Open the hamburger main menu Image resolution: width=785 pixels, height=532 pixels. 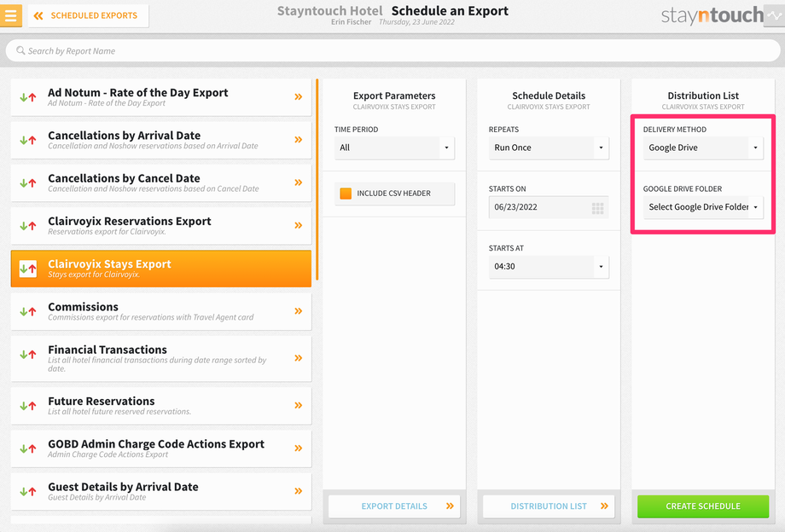(x=10, y=15)
